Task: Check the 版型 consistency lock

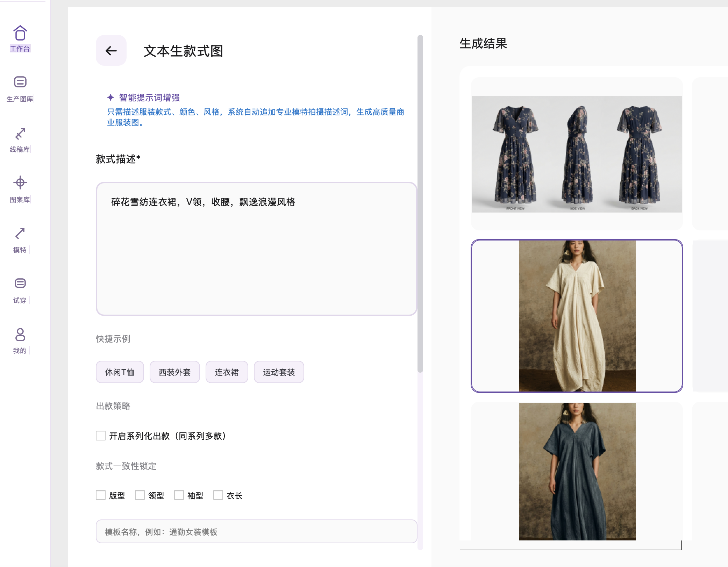Action: 100,495
